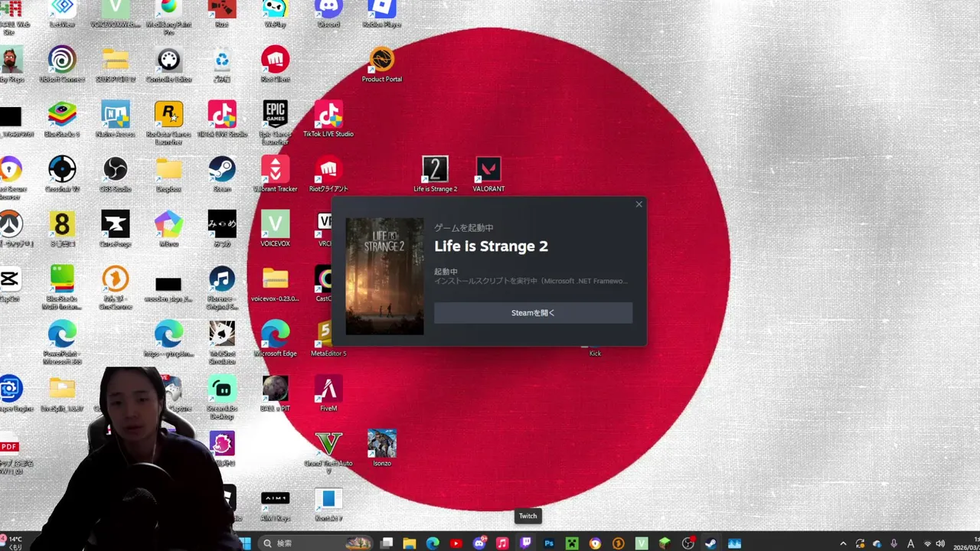Open Discord from the taskbar

479,543
